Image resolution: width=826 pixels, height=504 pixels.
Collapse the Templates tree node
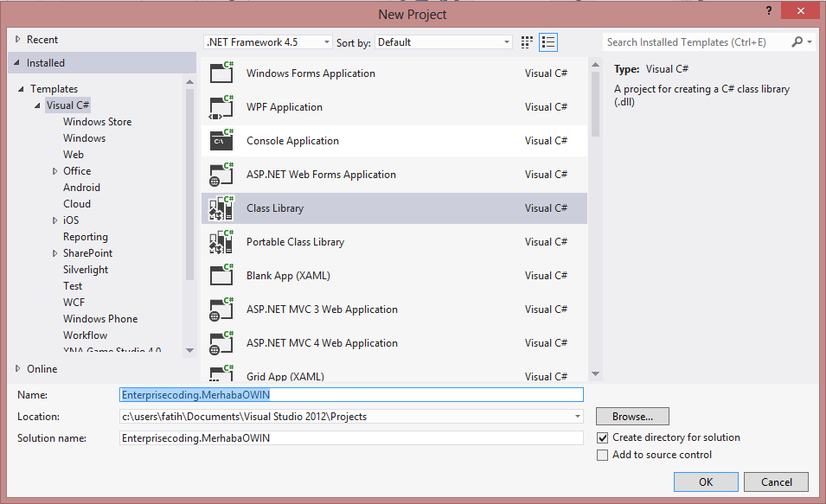tap(21, 89)
